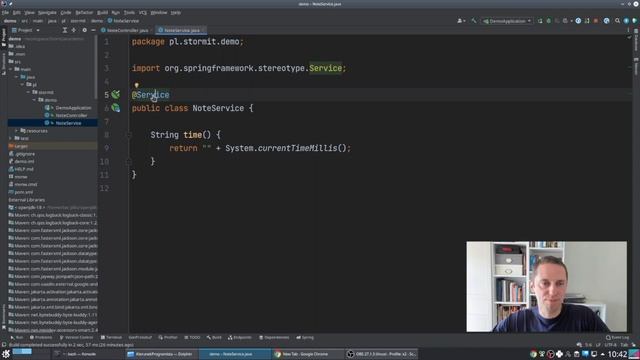Image resolution: width=640 pixels, height=360 pixels.
Task: Open the Profiler tool window
Action: [x=168, y=338]
